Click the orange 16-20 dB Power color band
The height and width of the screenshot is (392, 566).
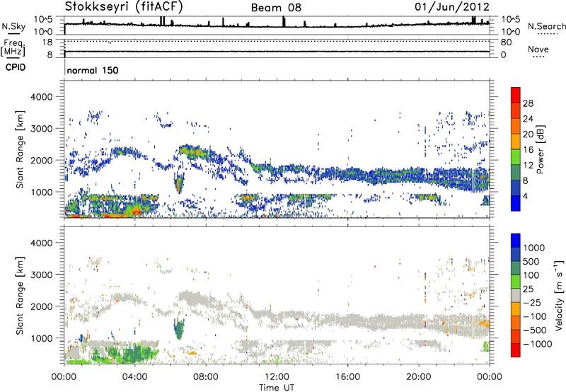coord(516,142)
